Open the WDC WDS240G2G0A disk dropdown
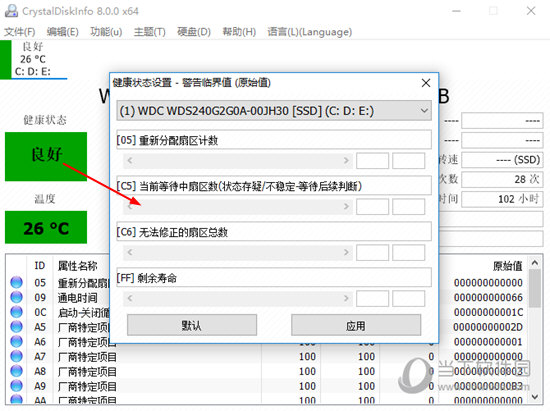The height and width of the screenshot is (411, 550). click(x=274, y=111)
